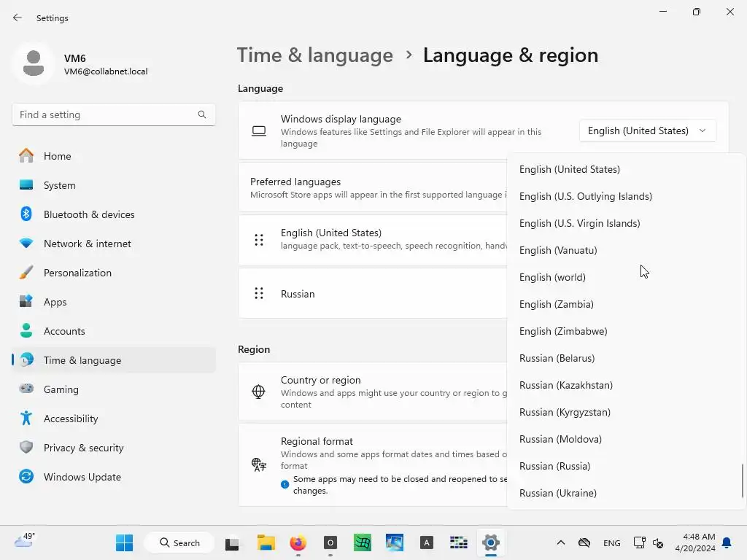This screenshot has width=747, height=560.
Task: Go back with the Settings back arrow
Action: (18, 17)
